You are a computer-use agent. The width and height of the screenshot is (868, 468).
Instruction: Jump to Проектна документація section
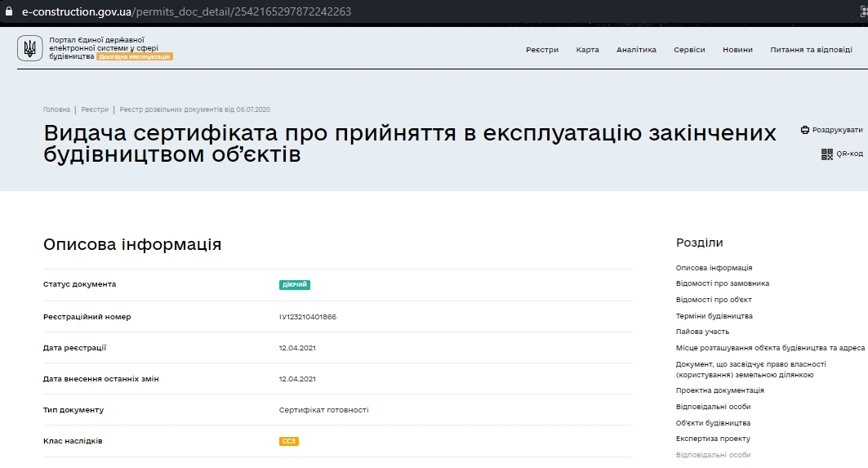(x=719, y=390)
